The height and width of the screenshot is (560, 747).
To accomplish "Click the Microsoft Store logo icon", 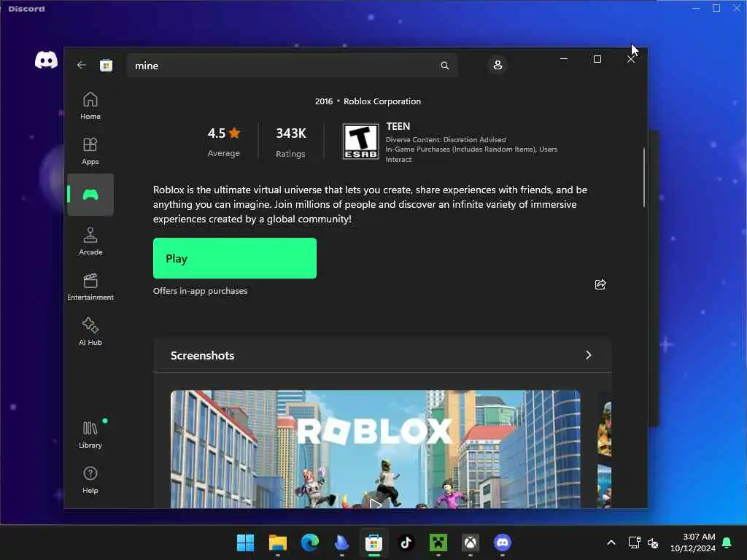I will 107,65.
